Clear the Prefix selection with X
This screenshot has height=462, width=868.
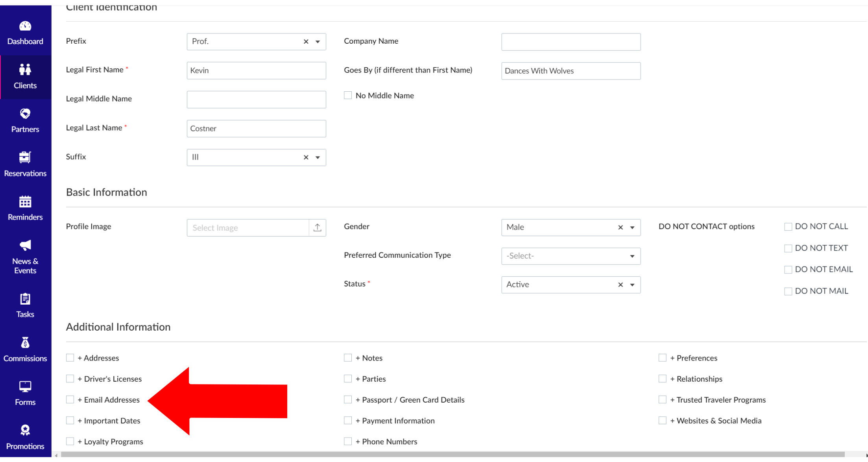click(306, 42)
